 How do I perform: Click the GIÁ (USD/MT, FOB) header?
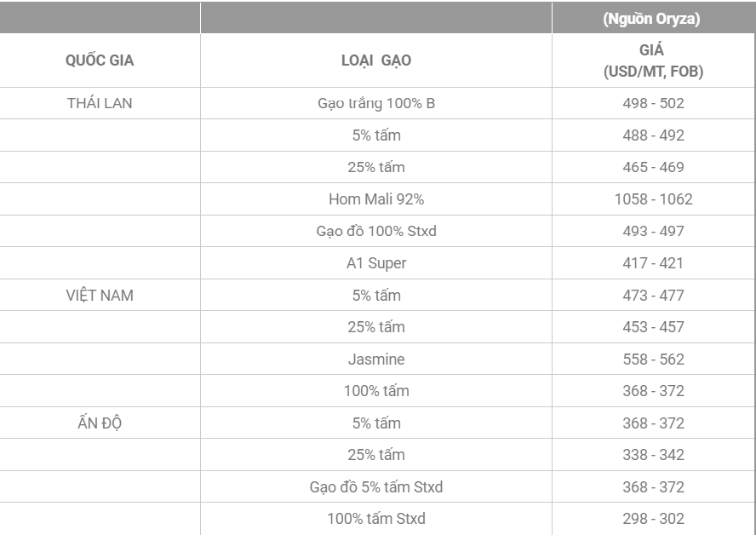point(653,60)
